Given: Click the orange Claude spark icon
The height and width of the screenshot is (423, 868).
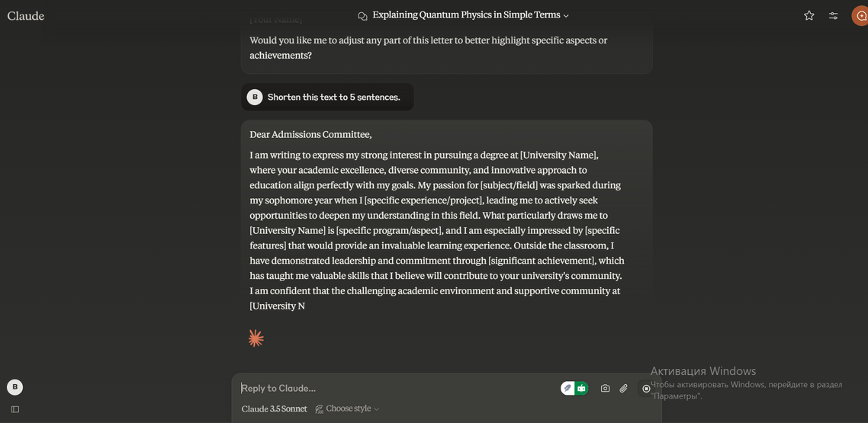Looking at the screenshot, I should [256, 338].
